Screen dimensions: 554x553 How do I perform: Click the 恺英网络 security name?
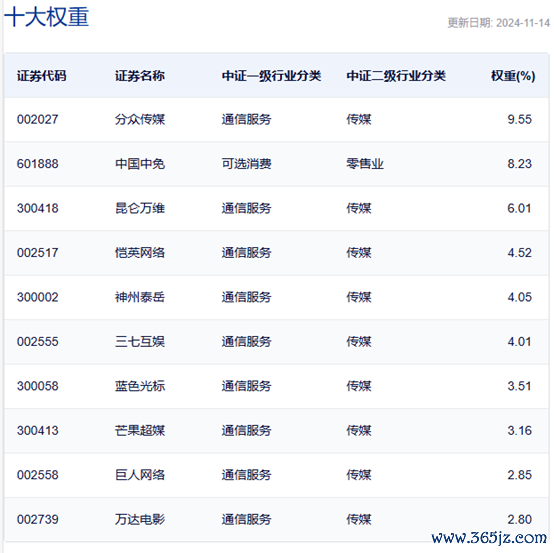[140, 253]
